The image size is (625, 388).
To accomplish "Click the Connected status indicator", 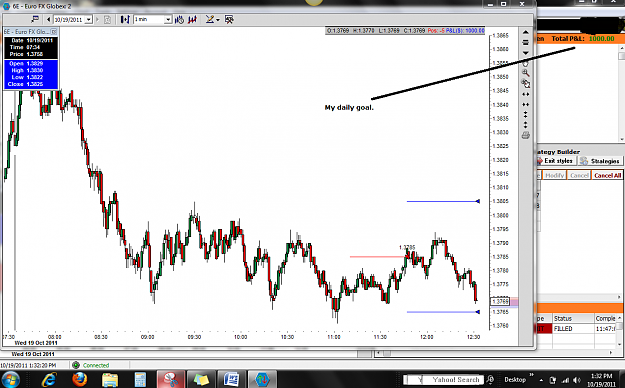I will click(91, 365).
